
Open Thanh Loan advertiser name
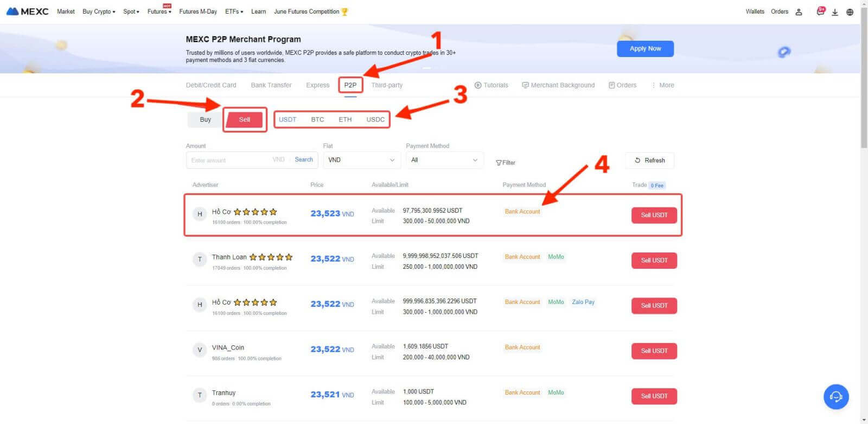coord(229,257)
